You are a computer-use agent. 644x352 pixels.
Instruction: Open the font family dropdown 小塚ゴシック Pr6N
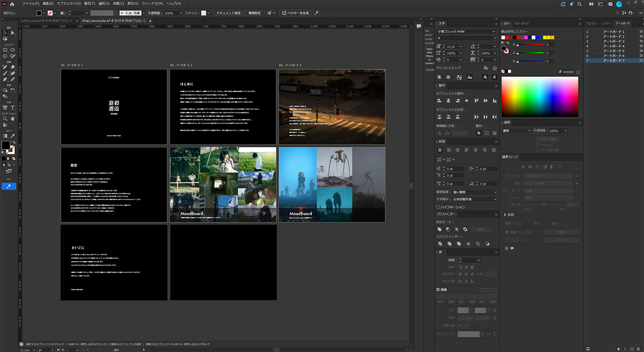coord(467,32)
